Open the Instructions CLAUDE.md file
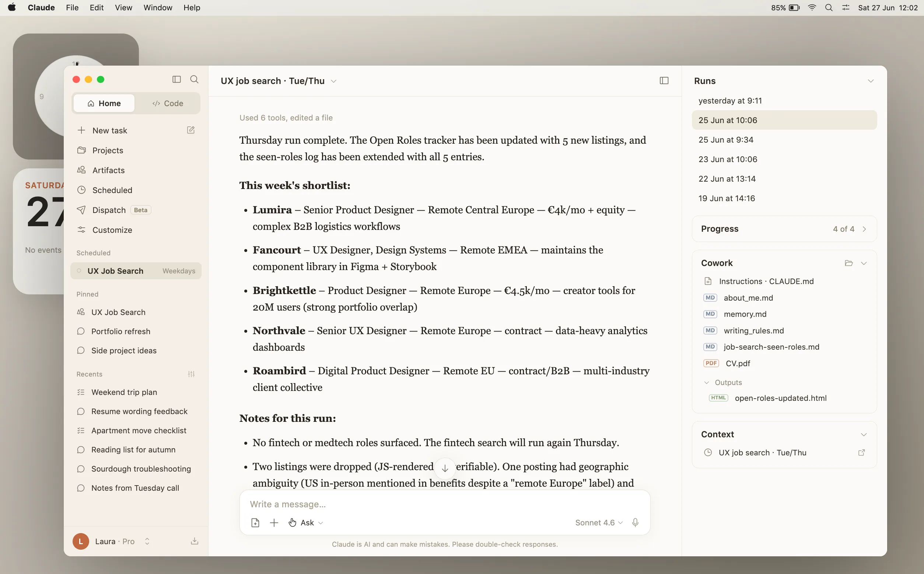 (x=784, y=281)
